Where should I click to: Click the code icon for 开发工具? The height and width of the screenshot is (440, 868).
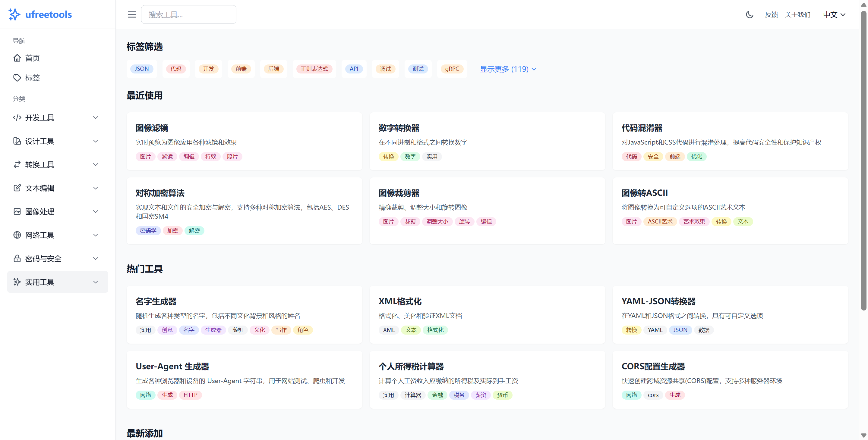[x=17, y=117]
